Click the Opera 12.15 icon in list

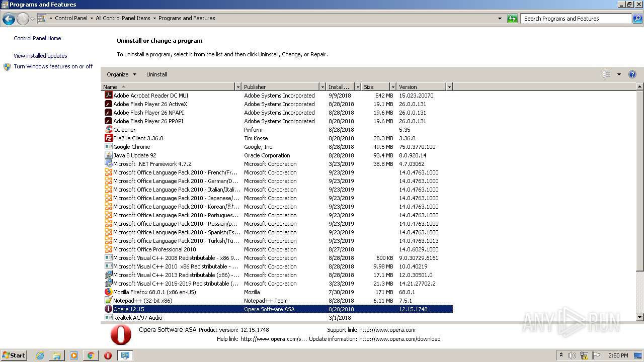coord(108,309)
